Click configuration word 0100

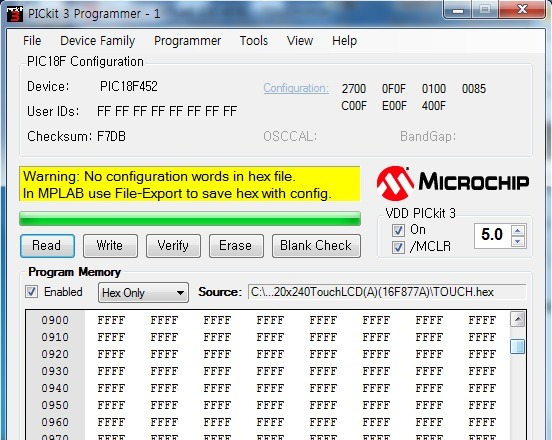pos(434,89)
